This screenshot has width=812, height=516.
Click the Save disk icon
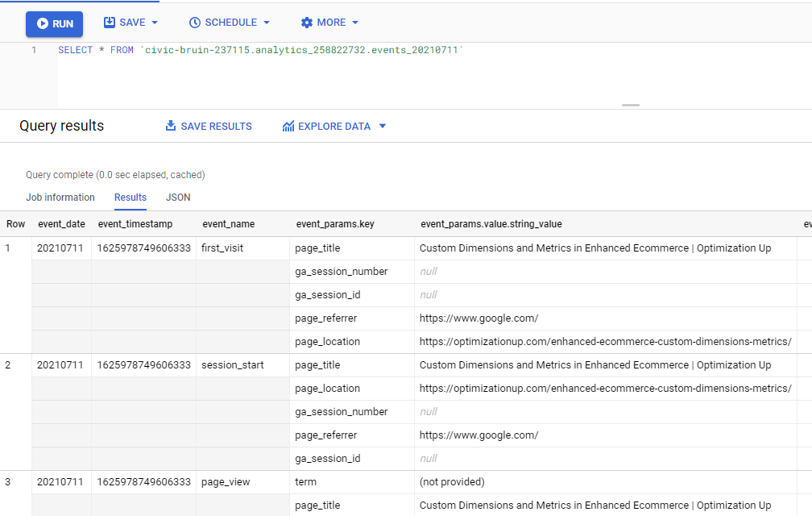[110, 23]
